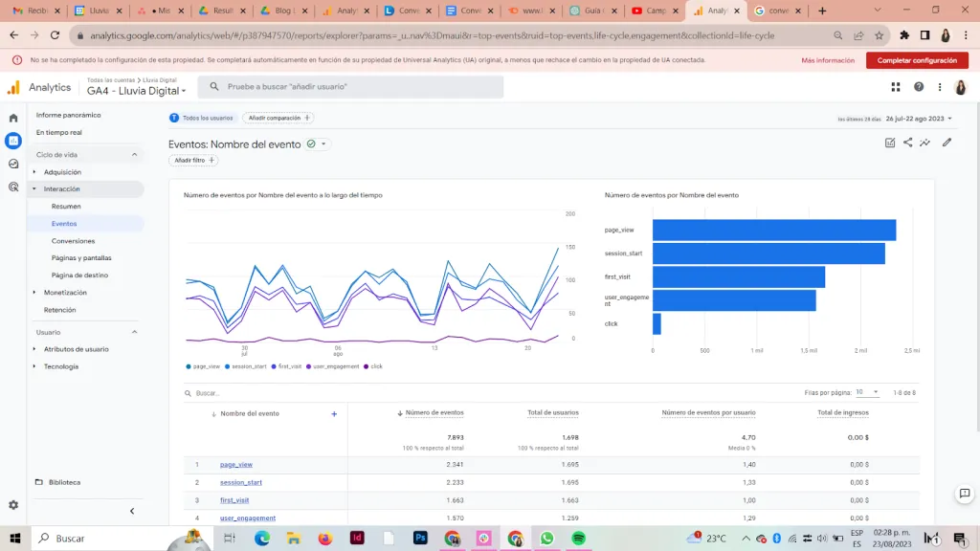Image resolution: width=980 pixels, height=551 pixels.
Task: Open the Help question mark icon
Action: click(x=919, y=87)
